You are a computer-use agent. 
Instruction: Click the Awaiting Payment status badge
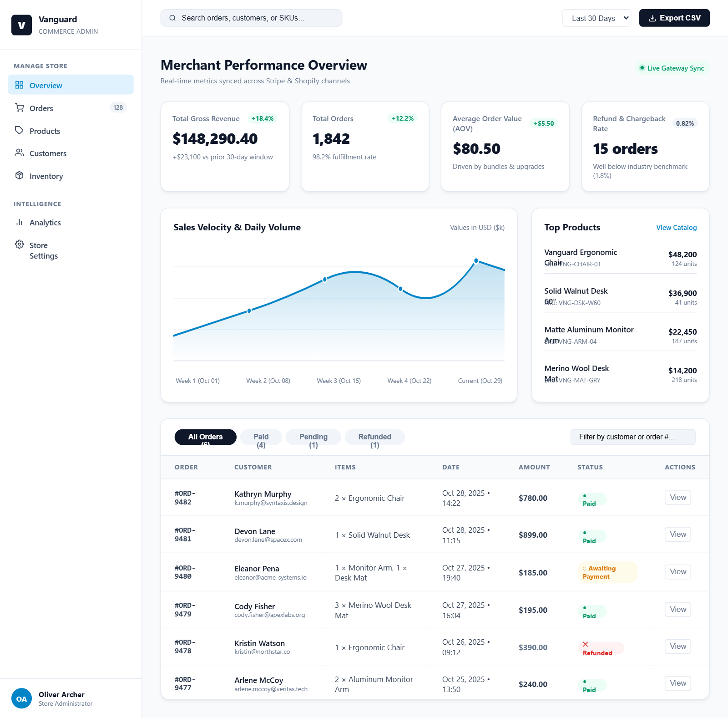(607, 572)
